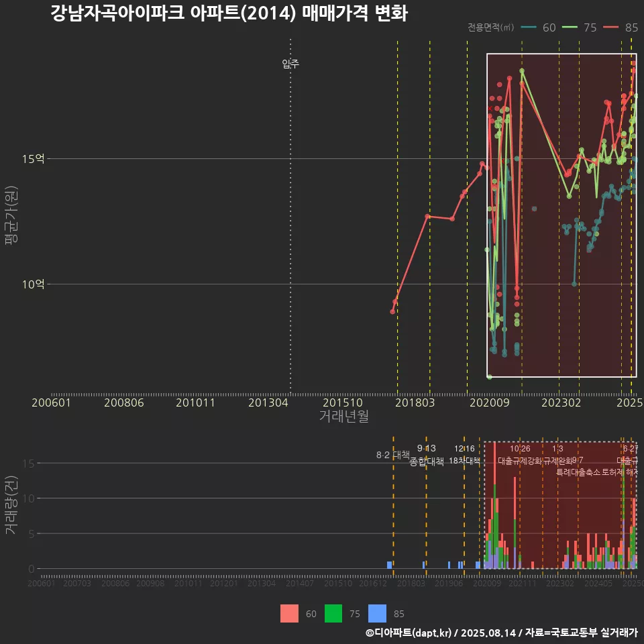The image size is (644, 644).
Task: Click the lowest first red point on the 85㎡ line
Action: (x=392, y=312)
